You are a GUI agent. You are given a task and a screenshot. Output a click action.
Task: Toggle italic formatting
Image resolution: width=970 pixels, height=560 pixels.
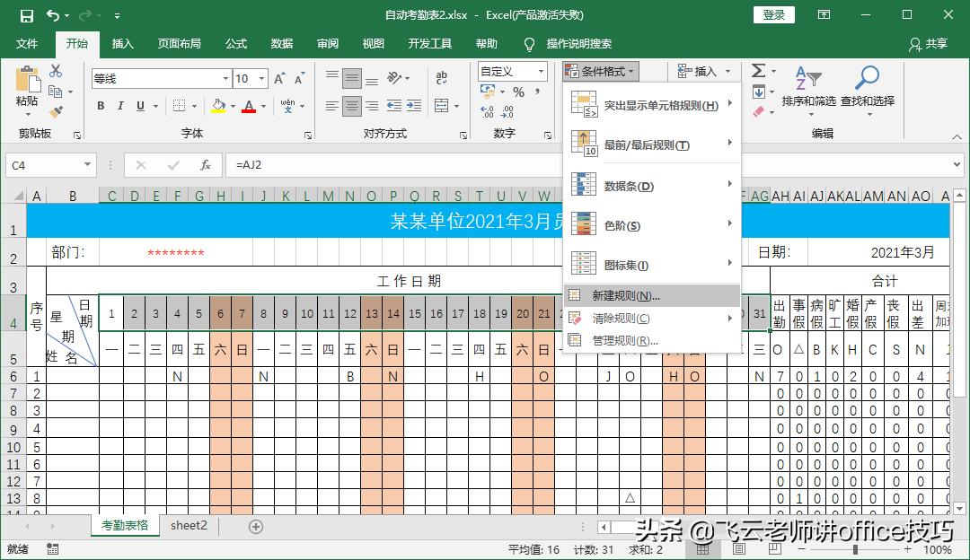point(119,106)
